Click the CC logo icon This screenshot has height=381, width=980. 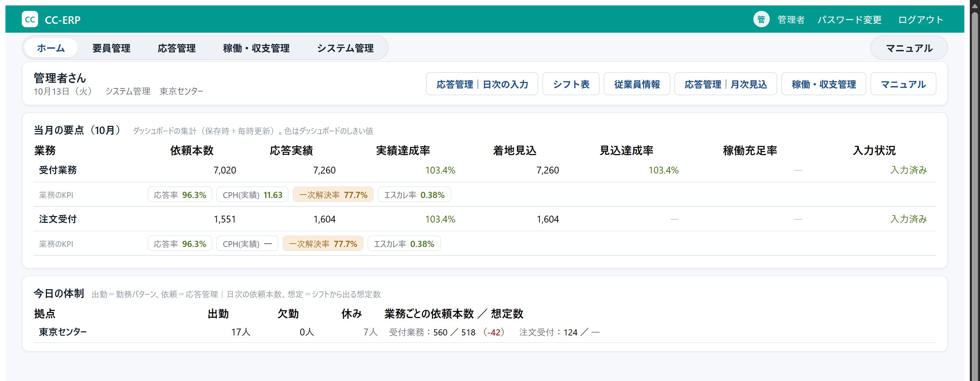click(x=30, y=19)
